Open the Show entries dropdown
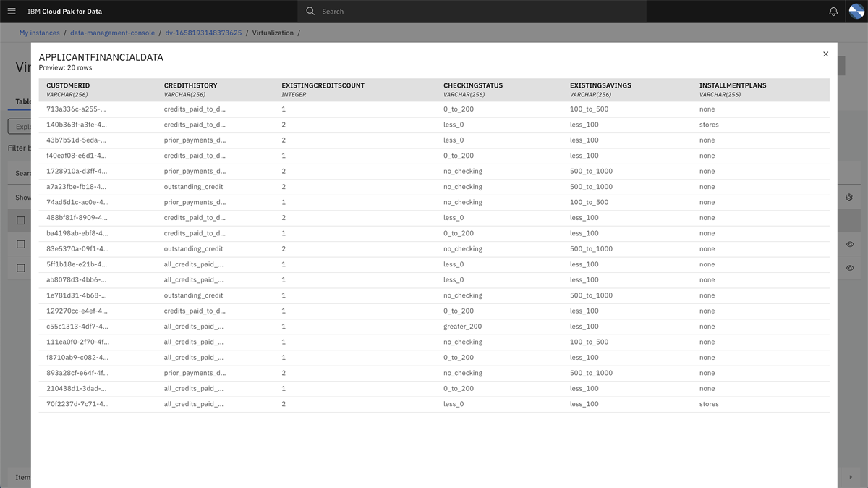 (x=24, y=197)
